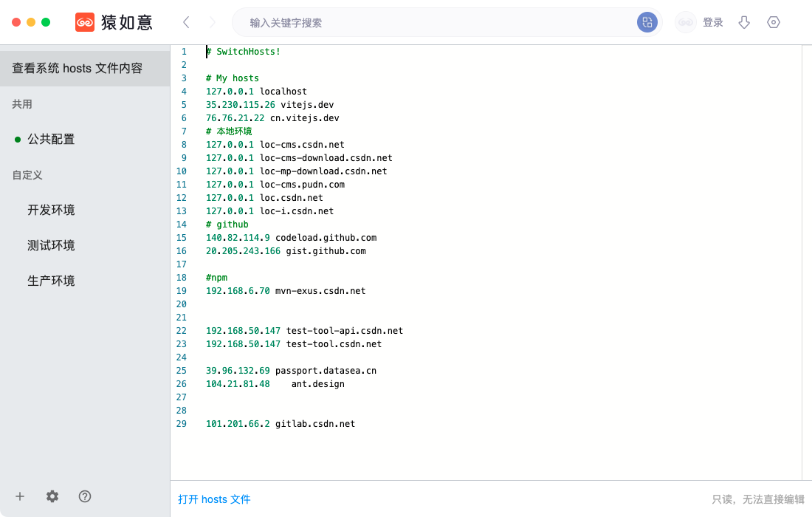The image size is (812, 517).
Task: Select the 公共配置 sidebar item
Action: [x=85, y=139]
